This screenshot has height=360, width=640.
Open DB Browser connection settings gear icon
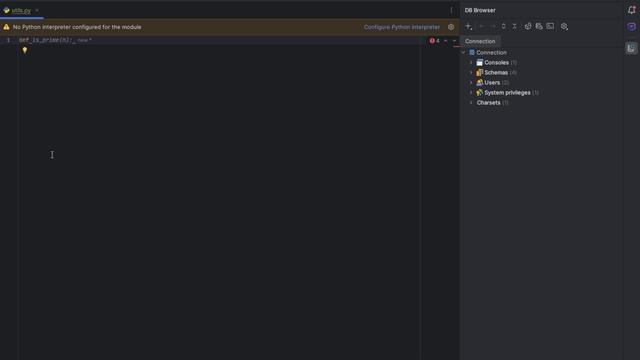tap(564, 27)
